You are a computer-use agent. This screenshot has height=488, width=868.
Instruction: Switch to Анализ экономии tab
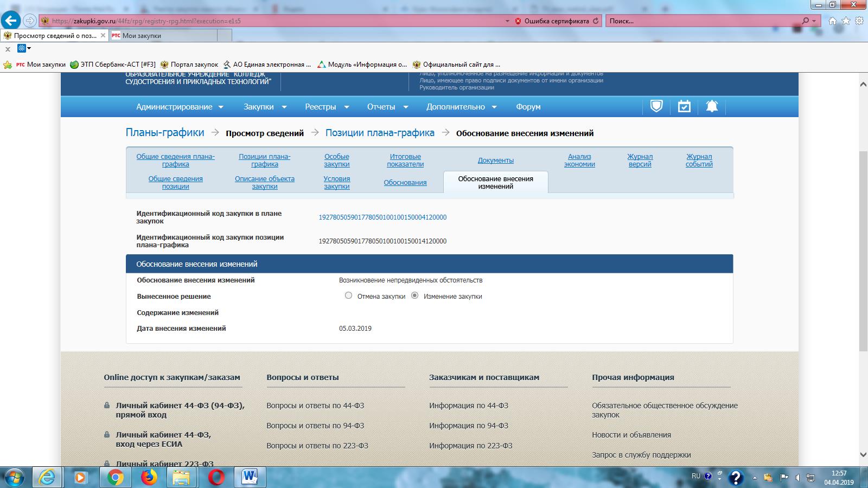pos(579,160)
